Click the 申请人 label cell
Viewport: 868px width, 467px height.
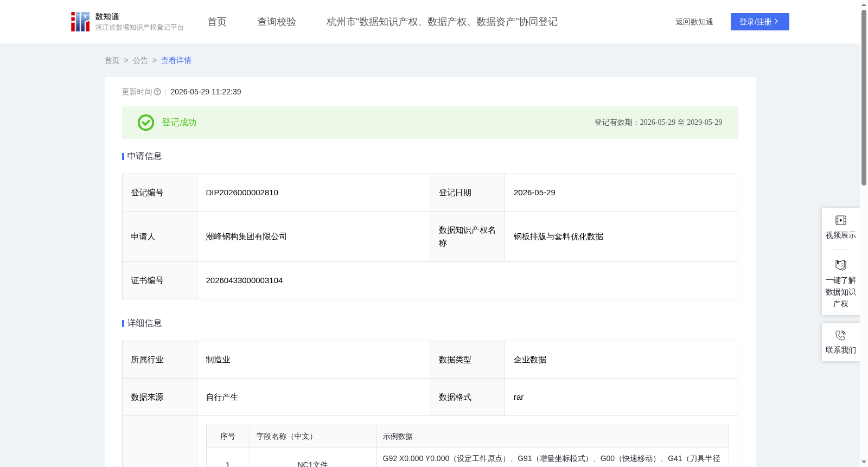click(160, 236)
